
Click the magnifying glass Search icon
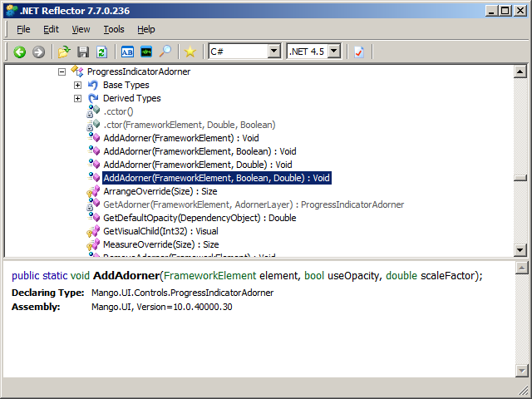tap(165, 52)
